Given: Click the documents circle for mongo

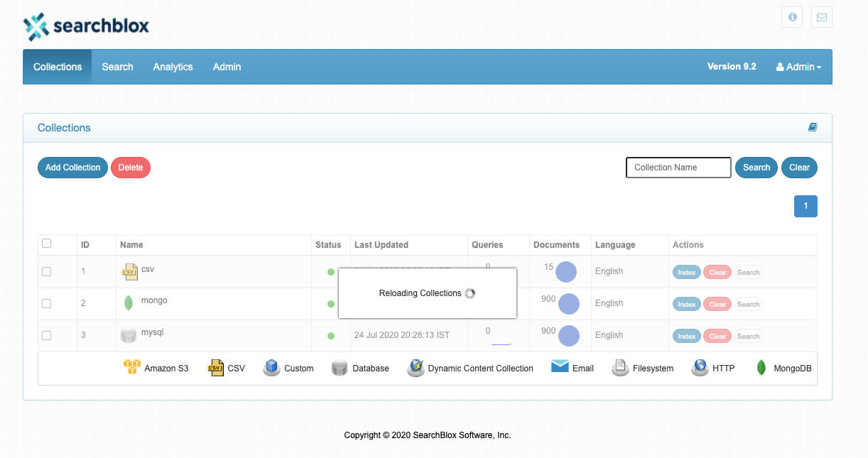Looking at the screenshot, I should (569, 304).
